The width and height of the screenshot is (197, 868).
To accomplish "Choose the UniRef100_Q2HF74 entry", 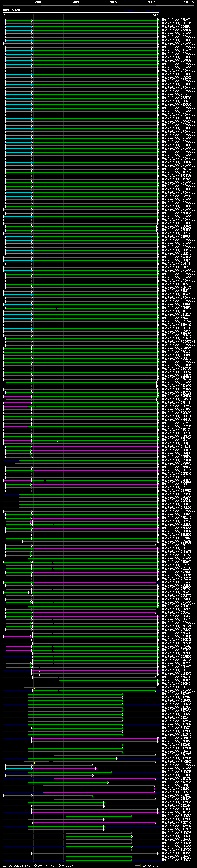I will (x=177, y=416).
